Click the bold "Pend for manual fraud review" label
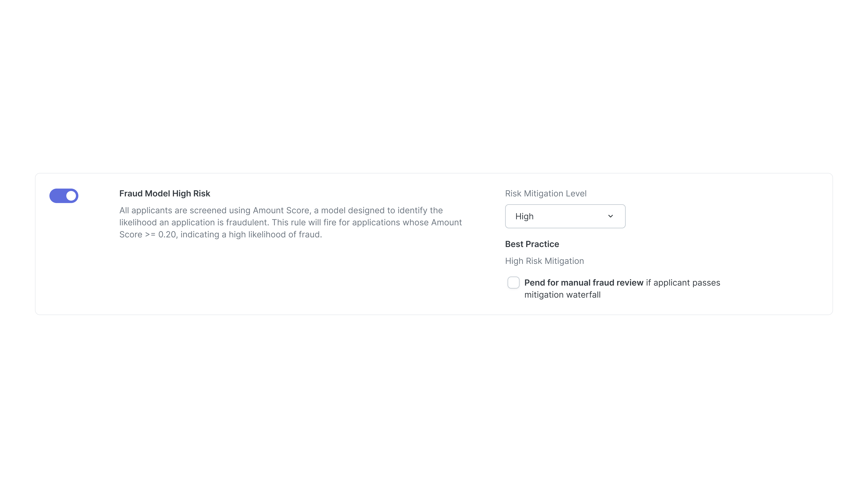 (584, 283)
